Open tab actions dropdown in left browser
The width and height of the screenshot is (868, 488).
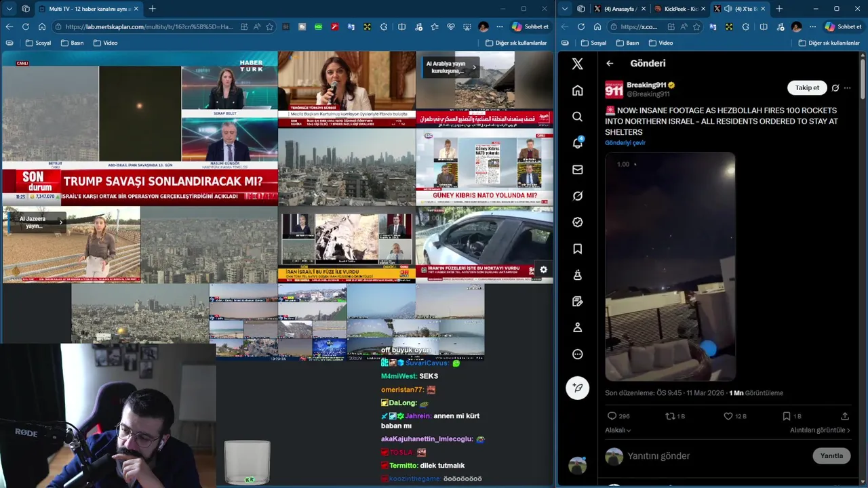(9, 9)
